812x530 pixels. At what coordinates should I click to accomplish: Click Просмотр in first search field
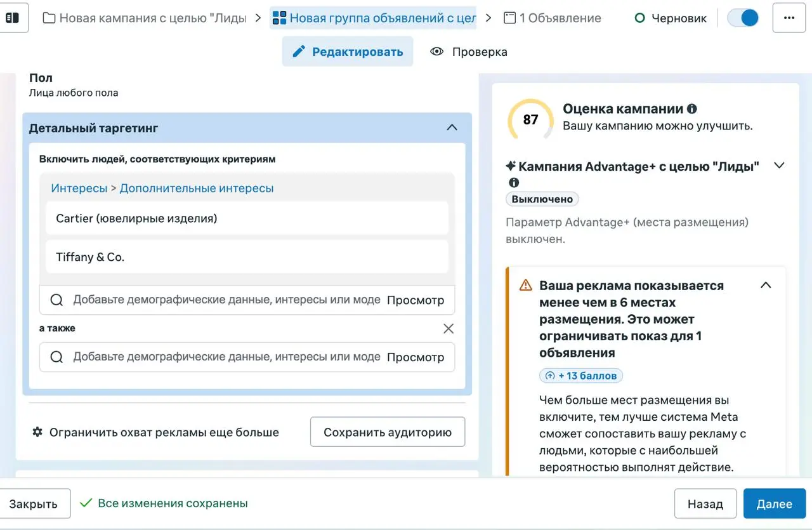[416, 300]
